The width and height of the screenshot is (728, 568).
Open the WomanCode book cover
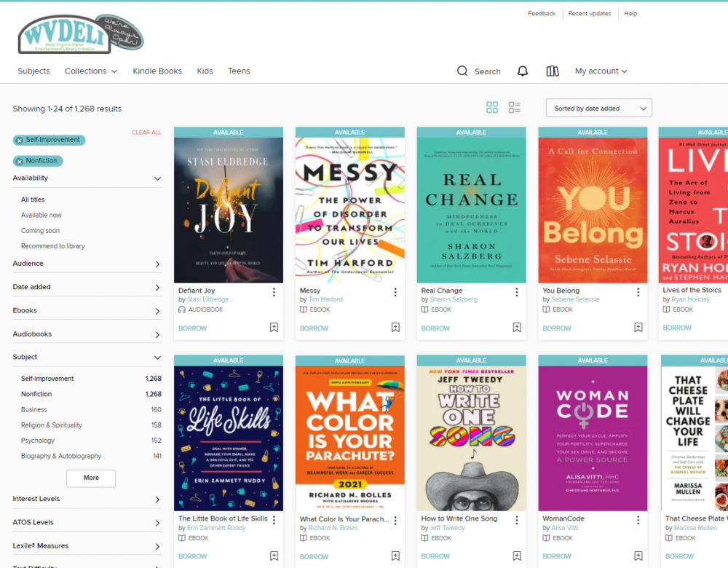pos(593,438)
